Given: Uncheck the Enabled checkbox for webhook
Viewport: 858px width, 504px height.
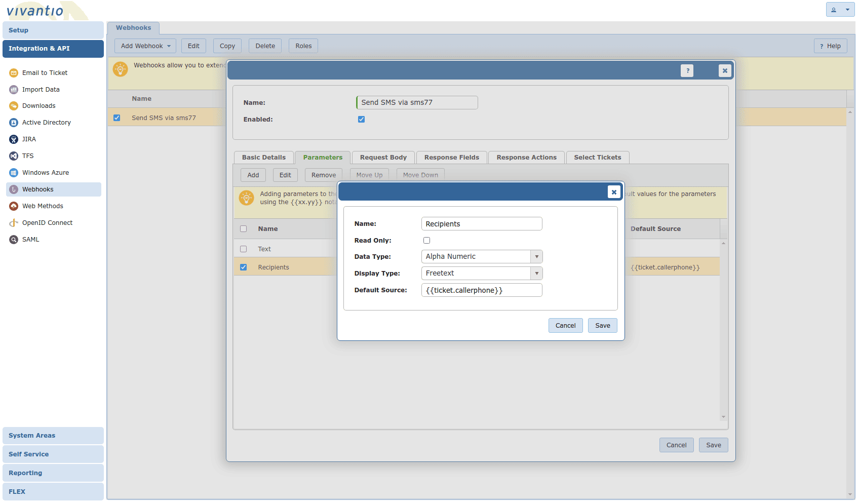Looking at the screenshot, I should [x=361, y=120].
